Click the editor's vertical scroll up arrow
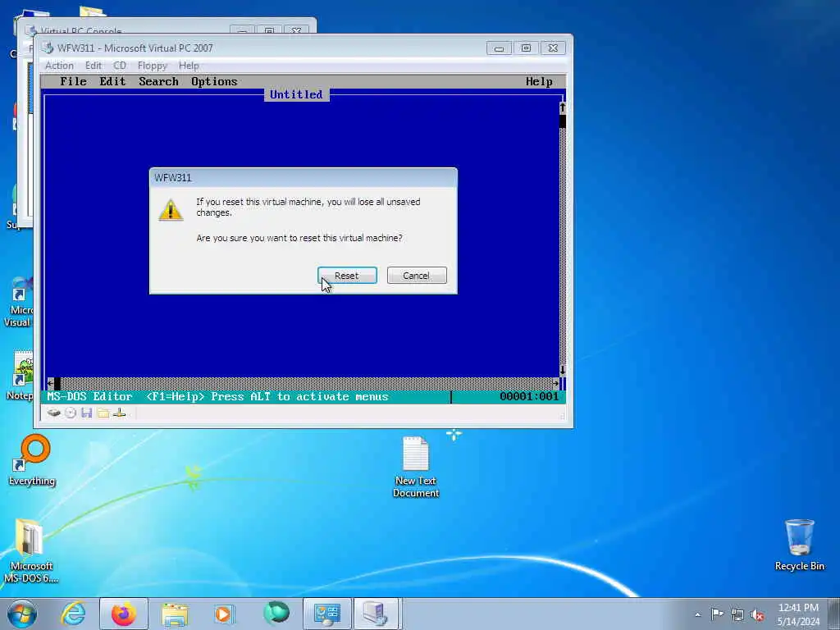840x630 pixels. point(563,107)
